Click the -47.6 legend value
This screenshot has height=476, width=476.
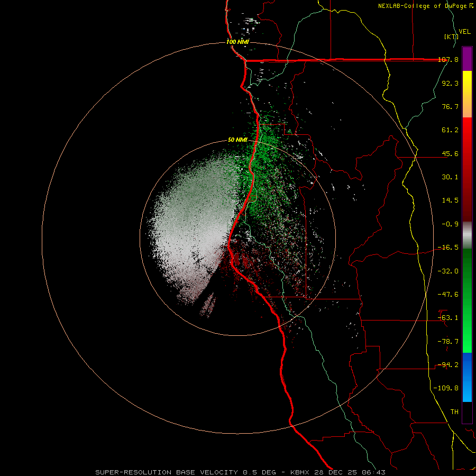click(448, 295)
